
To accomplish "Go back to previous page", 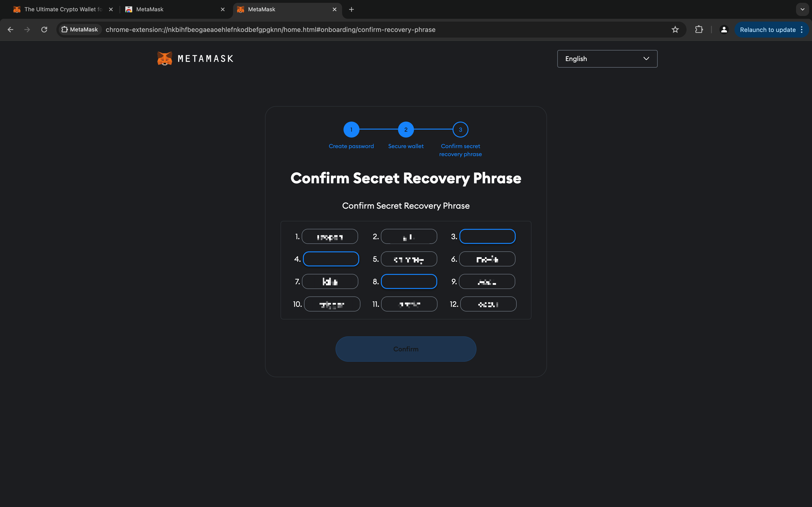I will [x=10, y=30].
